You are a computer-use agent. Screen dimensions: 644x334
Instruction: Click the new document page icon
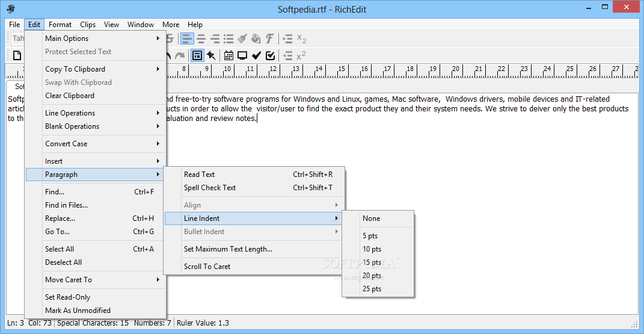(x=17, y=55)
